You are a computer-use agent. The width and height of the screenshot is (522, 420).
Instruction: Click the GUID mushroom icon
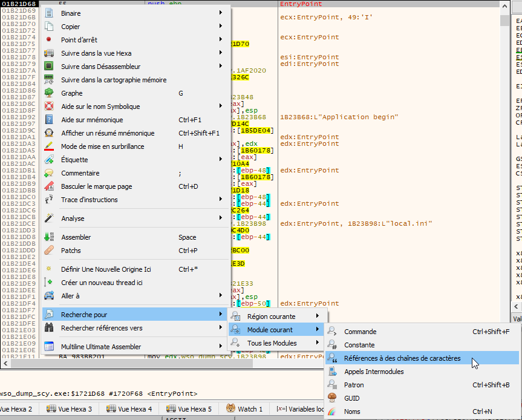pos(331,398)
